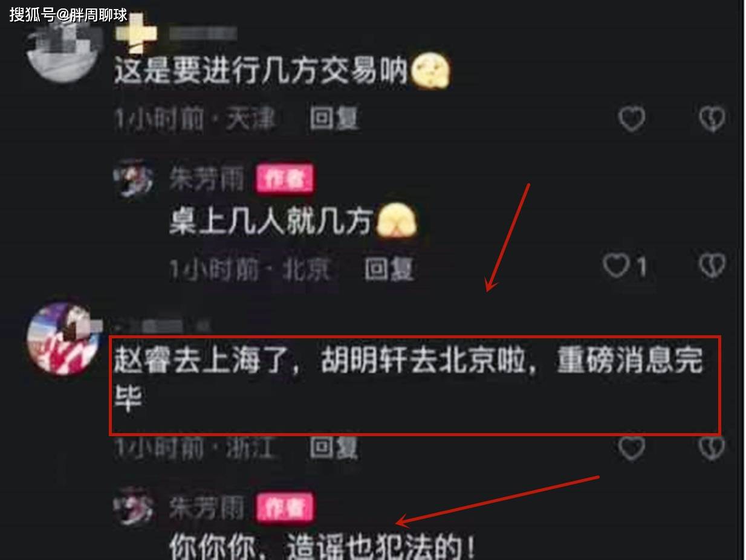746x560 pixels.
Task: Select the 作者 badge in second reply
Action: (x=285, y=507)
